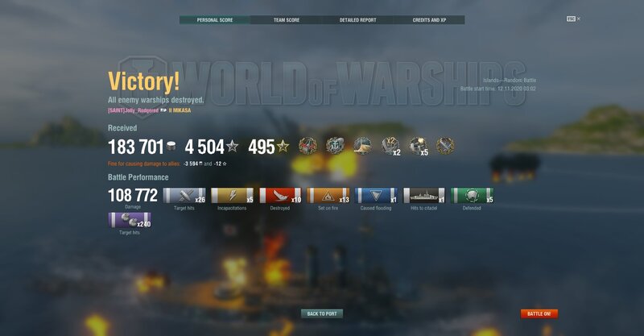This screenshot has height=336, width=644.
Task: Switch to the Team Score tab
Action: 287,19
